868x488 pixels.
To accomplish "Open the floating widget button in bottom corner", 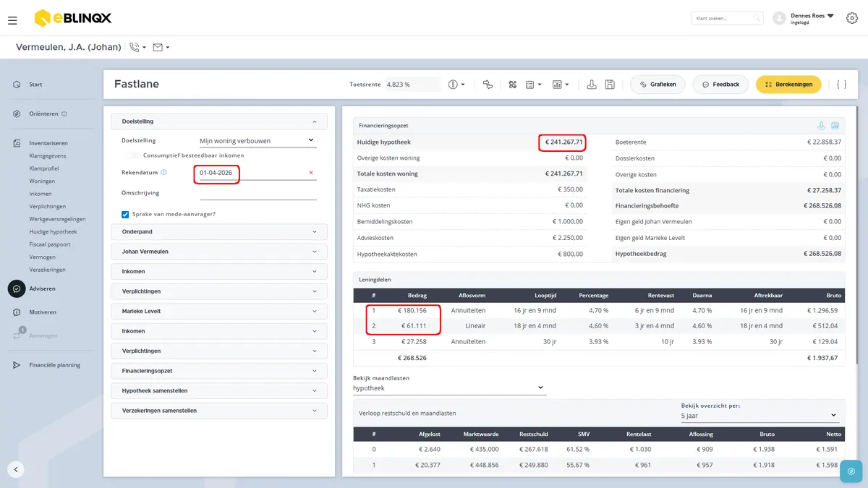I will 851,471.
